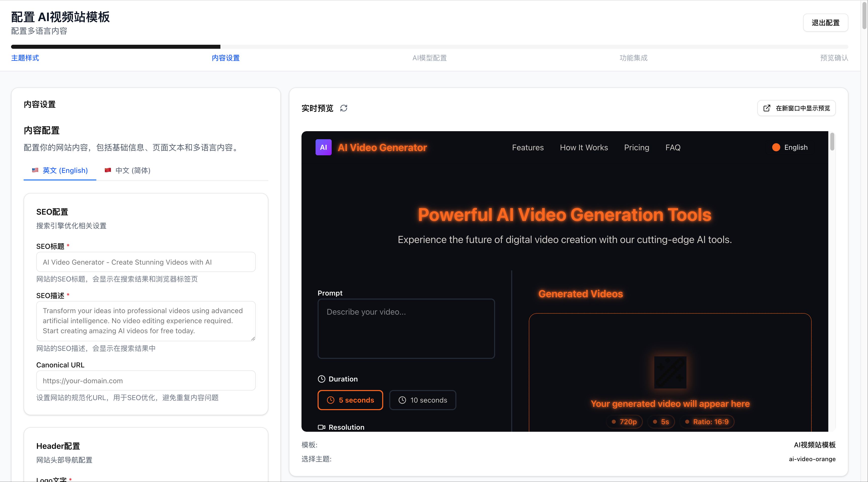868x482 pixels.
Task: Open the 主题样式 step
Action: 25,58
